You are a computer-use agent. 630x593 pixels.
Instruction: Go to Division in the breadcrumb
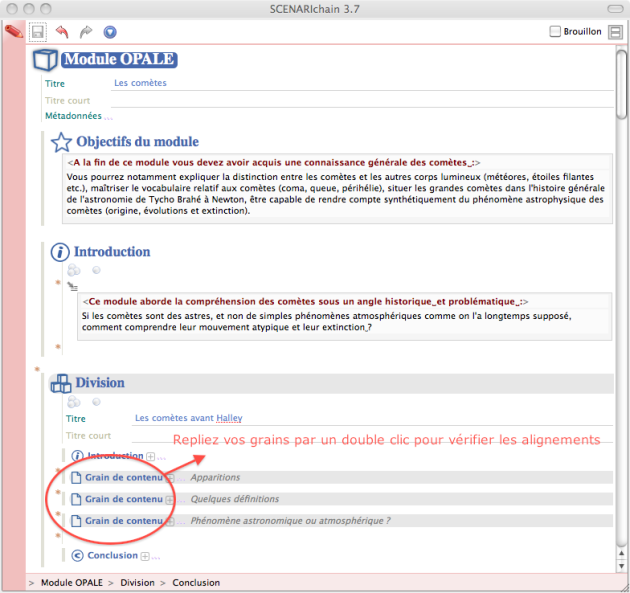click(x=137, y=583)
